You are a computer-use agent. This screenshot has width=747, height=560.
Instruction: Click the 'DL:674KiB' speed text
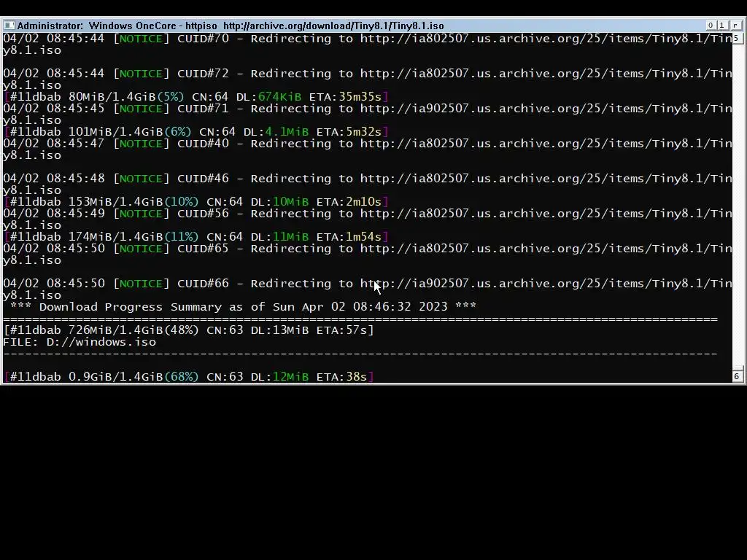[x=268, y=97]
